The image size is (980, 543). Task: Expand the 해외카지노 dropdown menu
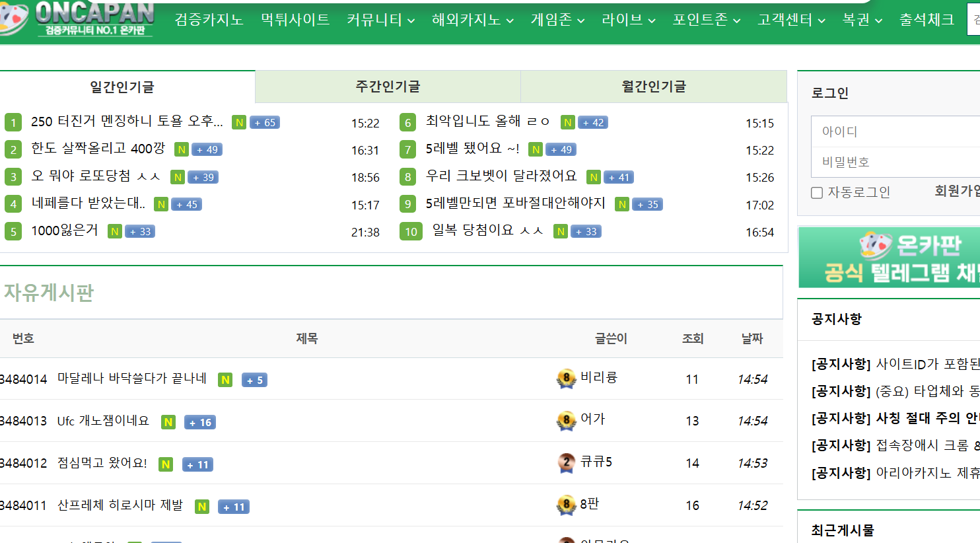472,20
